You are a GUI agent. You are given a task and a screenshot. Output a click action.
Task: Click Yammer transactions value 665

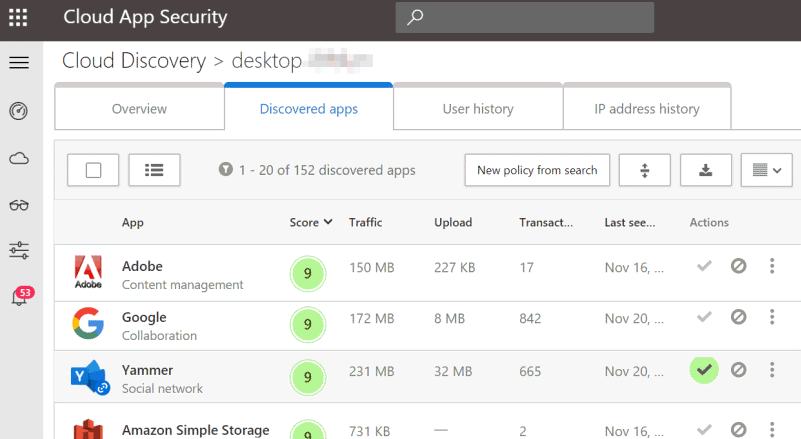coord(530,372)
